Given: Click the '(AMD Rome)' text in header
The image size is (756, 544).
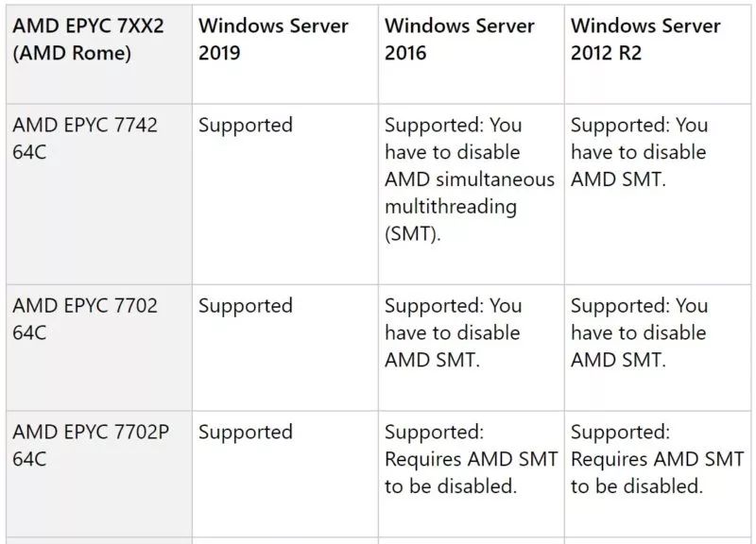Looking at the screenshot, I should click(72, 53).
